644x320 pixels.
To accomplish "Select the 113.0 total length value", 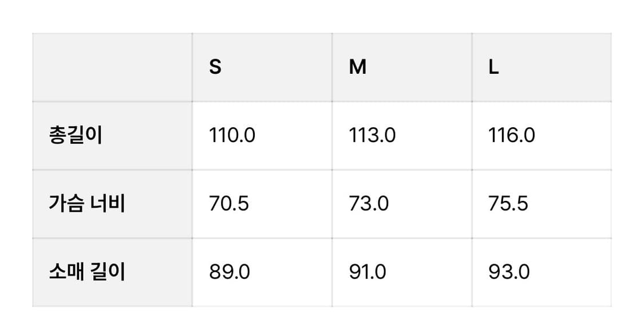I will (x=372, y=136).
